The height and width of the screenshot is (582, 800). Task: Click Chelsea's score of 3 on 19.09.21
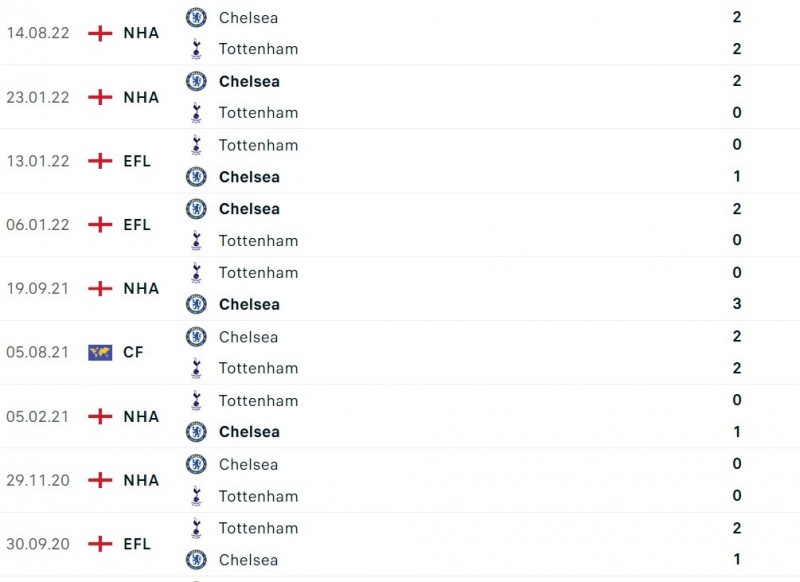737,304
